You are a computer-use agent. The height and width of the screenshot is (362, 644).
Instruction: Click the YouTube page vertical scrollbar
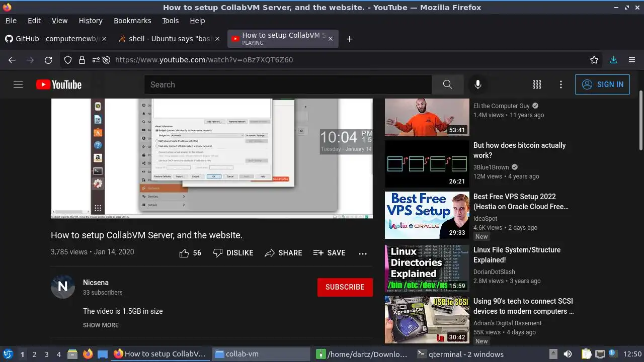pyautogui.click(x=641, y=121)
